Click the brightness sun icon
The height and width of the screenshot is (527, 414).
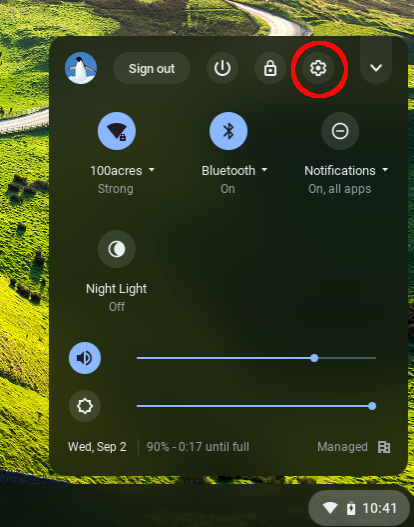pos(85,406)
